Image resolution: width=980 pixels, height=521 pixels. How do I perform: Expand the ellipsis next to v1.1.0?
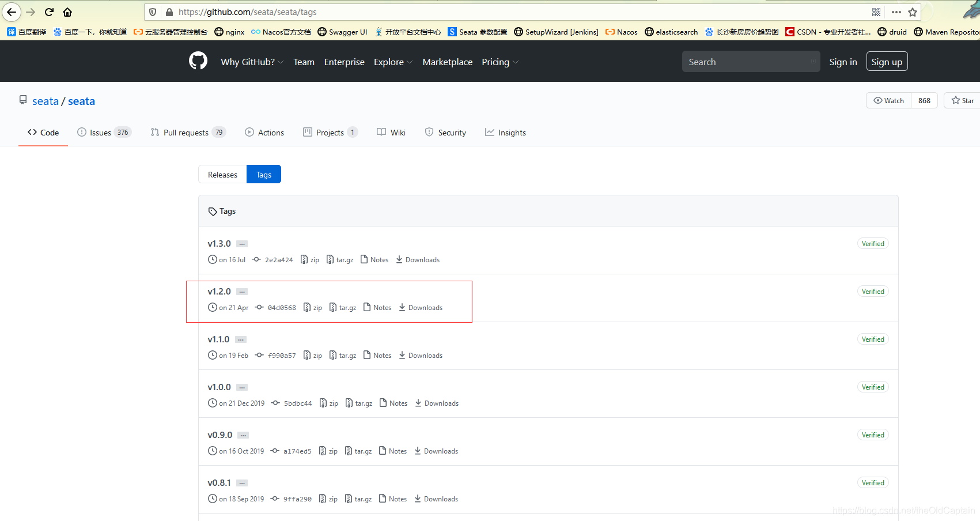(241, 339)
